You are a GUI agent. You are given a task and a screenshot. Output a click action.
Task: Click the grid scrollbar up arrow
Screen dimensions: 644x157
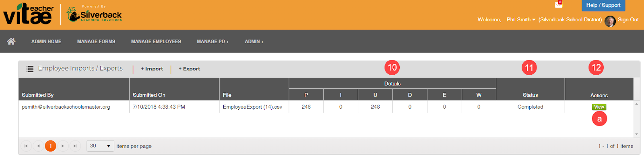pos(637,104)
